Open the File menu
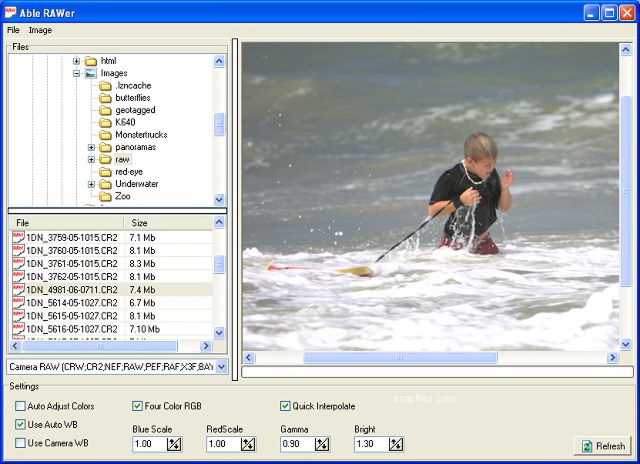The height and width of the screenshot is (464, 640). click(x=13, y=30)
